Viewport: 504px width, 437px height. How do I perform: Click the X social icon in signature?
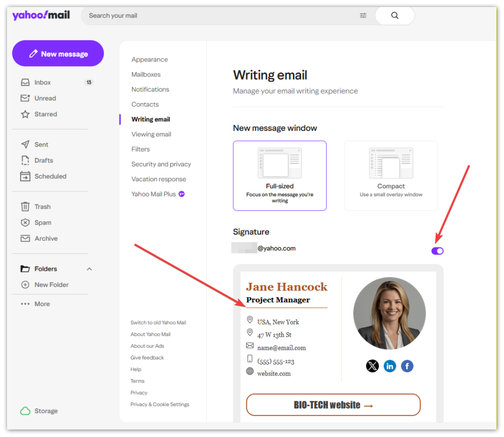tap(372, 366)
